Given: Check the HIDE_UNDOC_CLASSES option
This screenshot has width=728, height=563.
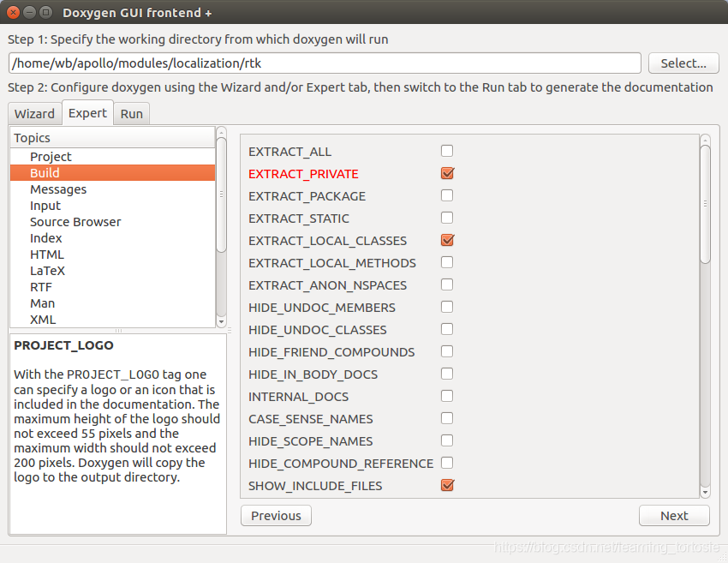Looking at the screenshot, I should coord(447,329).
